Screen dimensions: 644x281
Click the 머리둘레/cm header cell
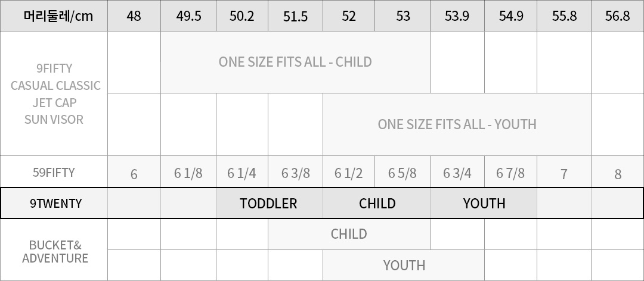[x=54, y=16]
